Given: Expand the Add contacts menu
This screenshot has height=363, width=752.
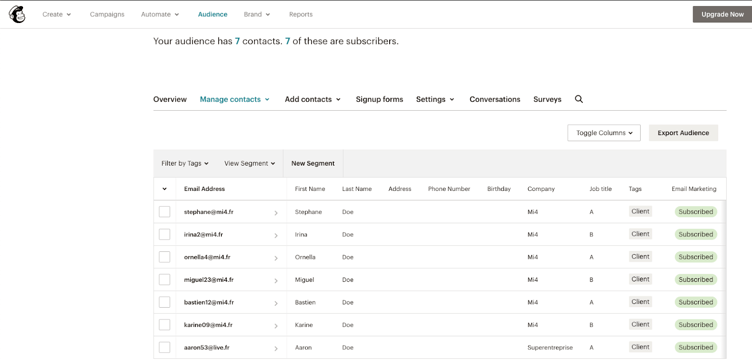Looking at the screenshot, I should [313, 99].
